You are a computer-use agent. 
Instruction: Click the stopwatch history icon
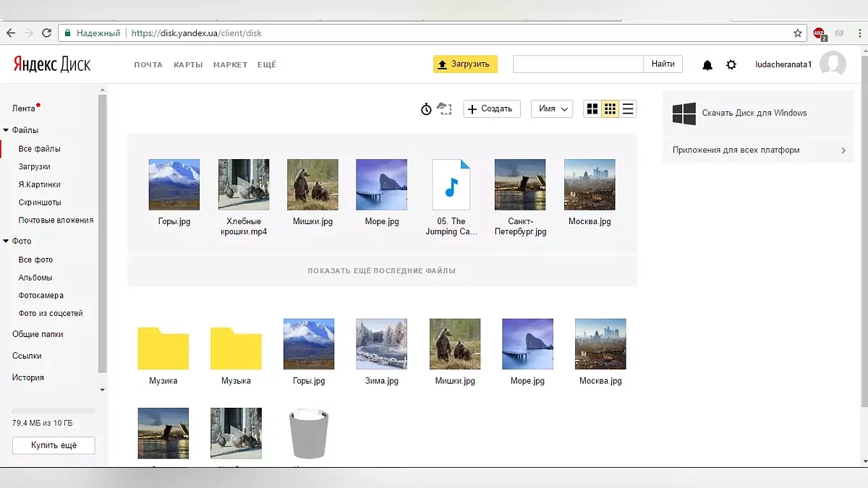(426, 109)
